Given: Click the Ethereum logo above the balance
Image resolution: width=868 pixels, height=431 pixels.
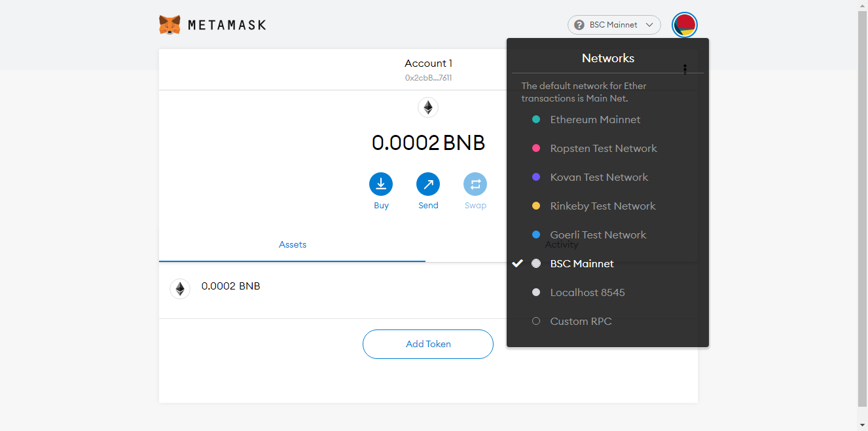Looking at the screenshot, I should pyautogui.click(x=428, y=107).
